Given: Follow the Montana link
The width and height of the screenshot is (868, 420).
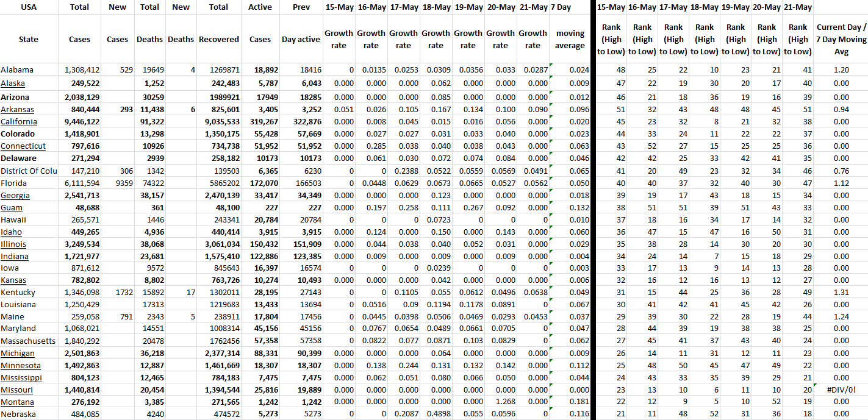Looking at the screenshot, I should coord(17,402).
